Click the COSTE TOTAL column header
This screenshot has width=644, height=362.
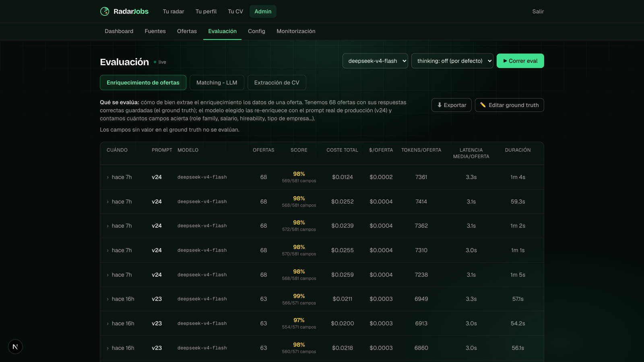(x=342, y=150)
